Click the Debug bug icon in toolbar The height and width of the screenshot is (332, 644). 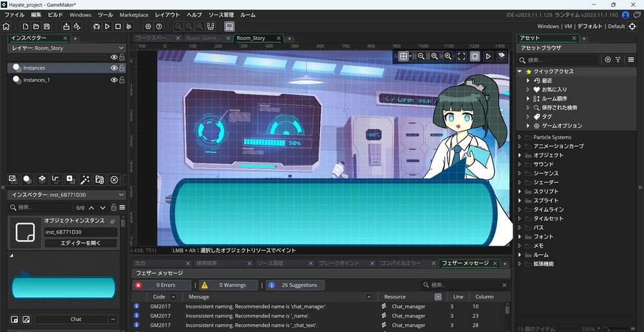tap(97, 26)
